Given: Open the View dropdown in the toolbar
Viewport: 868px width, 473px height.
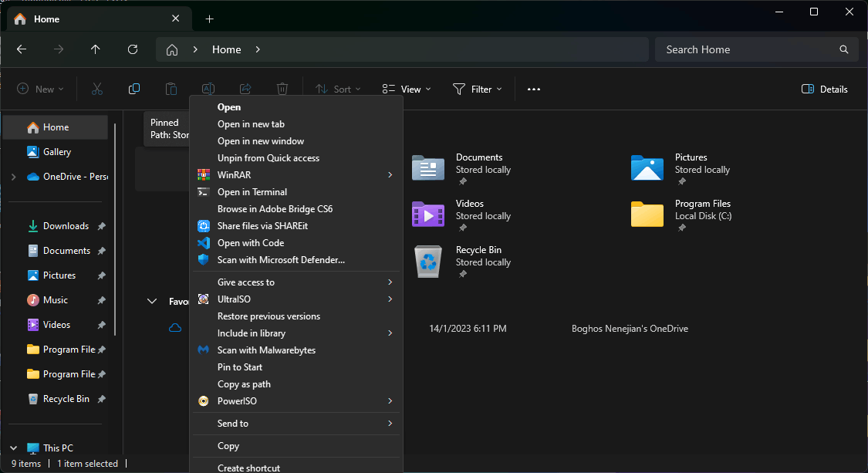Looking at the screenshot, I should click(407, 90).
